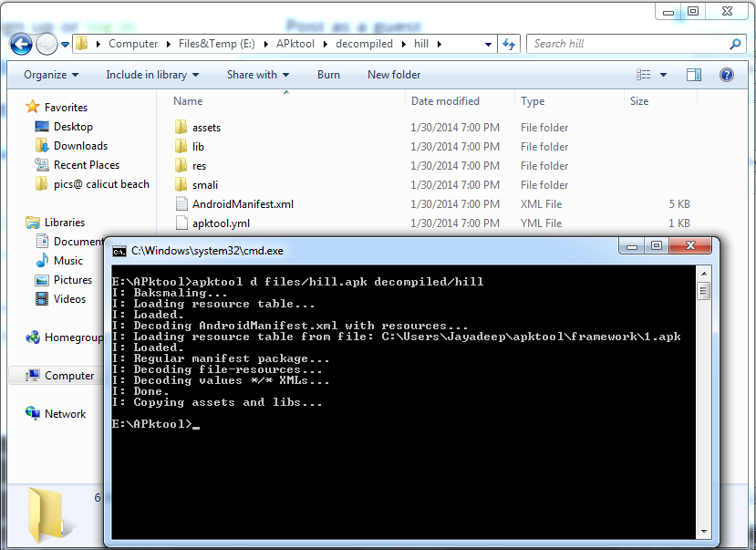
Task: Click the search magnifier icon
Action: 735,45
